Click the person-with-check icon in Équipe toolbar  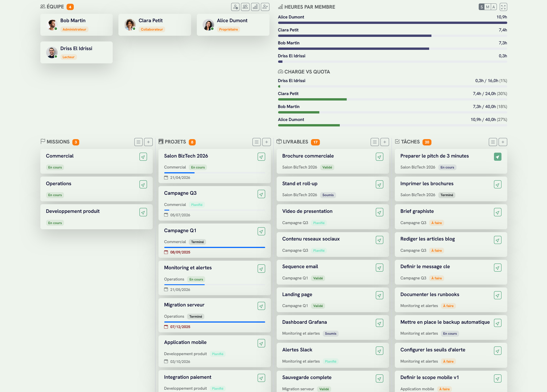pos(235,7)
